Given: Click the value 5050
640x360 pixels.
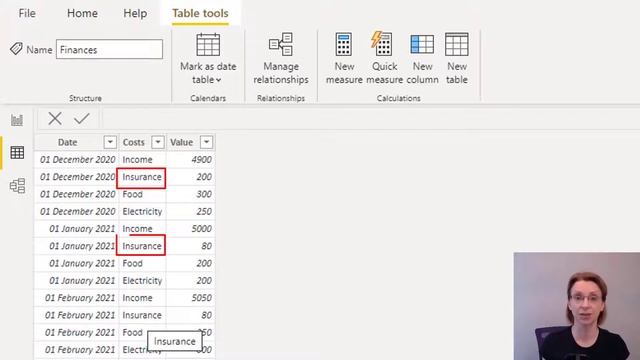Looking at the screenshot, I should 201,298.
